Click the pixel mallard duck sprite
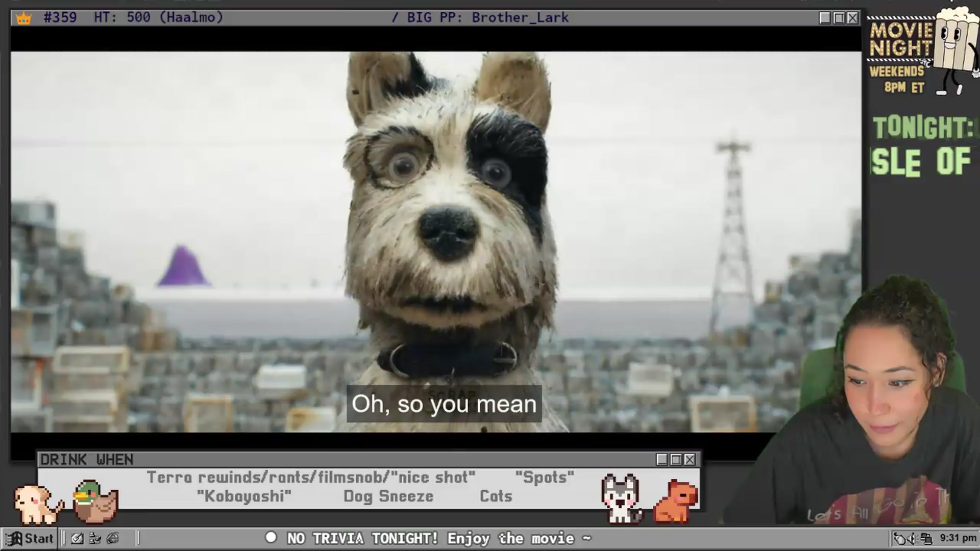 click(x=95, y=502)
